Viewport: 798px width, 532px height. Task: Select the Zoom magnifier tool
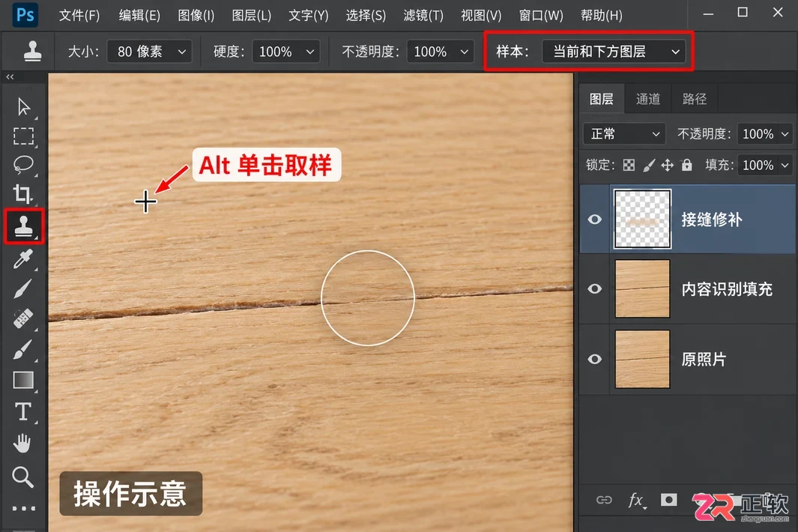[x=23, y=477]
